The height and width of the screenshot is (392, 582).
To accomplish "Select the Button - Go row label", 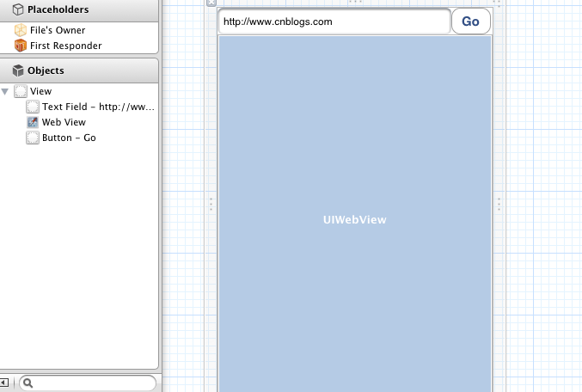I will pyautogui.click(x=69, y=138).
